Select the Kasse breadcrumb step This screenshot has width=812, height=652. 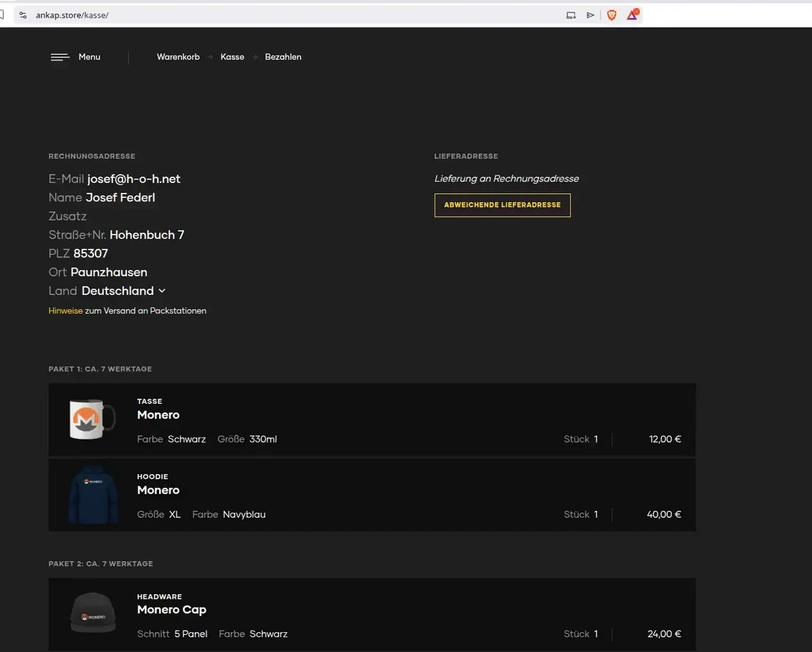coord(232,57)
